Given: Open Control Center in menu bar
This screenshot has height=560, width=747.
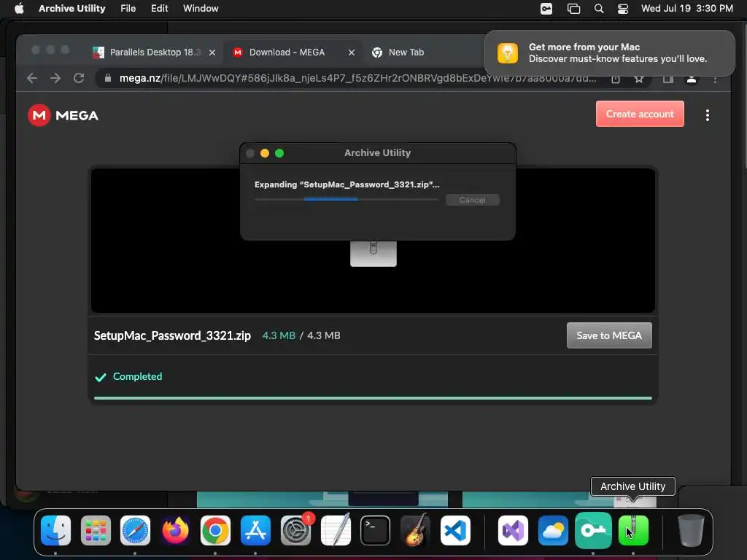Looking at the screenshot, I should point(623,9).
